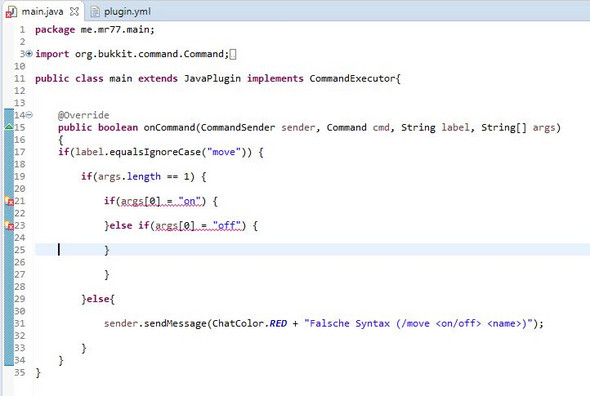Click line number 25 in the gutter
The width and height of the screenshot is (590, 396).
tap(20, 250)
